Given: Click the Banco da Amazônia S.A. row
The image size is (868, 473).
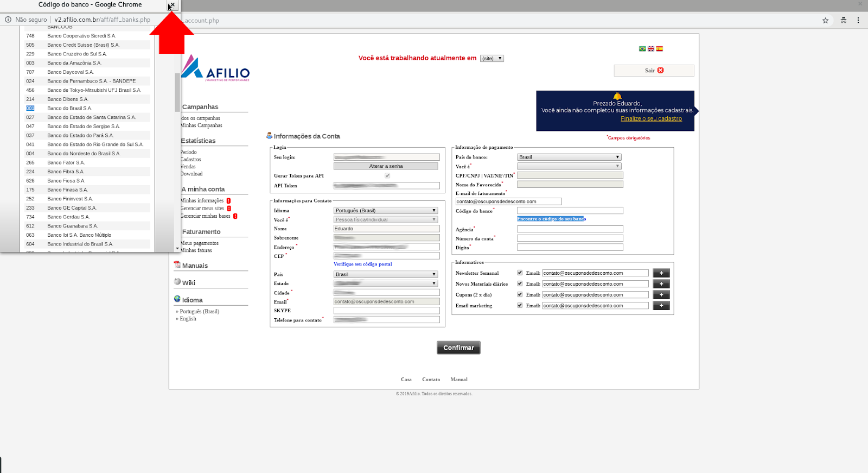Looking at the screenshot, I should pos(87,63).
